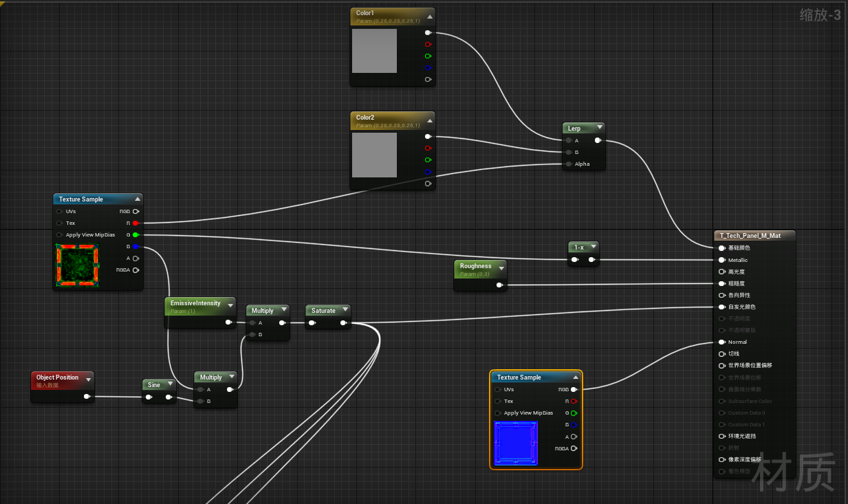The height and width of the screenshot is (504, 848).
Task: Expand the EmissiveIntensity node's dropdown arrow
Action: 230,305
